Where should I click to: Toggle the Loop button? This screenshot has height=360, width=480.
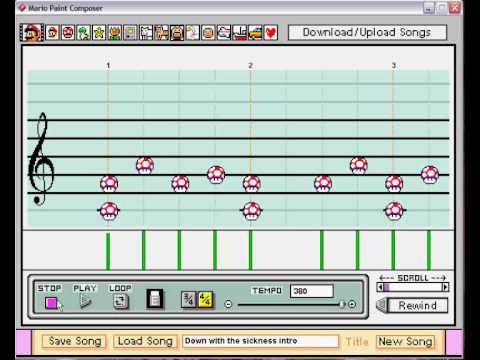click(120, 302)
